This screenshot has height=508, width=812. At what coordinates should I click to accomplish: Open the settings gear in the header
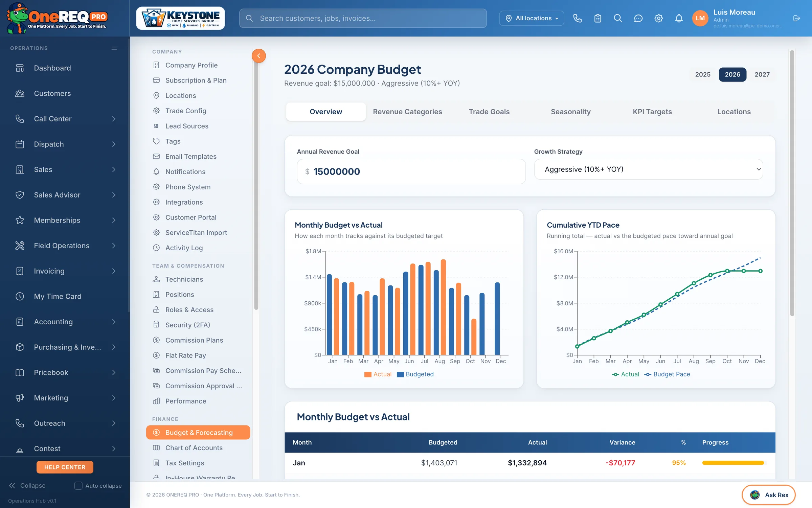pos(658,18)
